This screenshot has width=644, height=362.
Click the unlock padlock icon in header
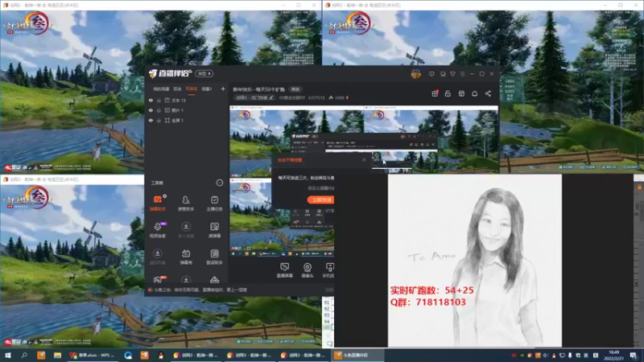[x=448, y=93]
